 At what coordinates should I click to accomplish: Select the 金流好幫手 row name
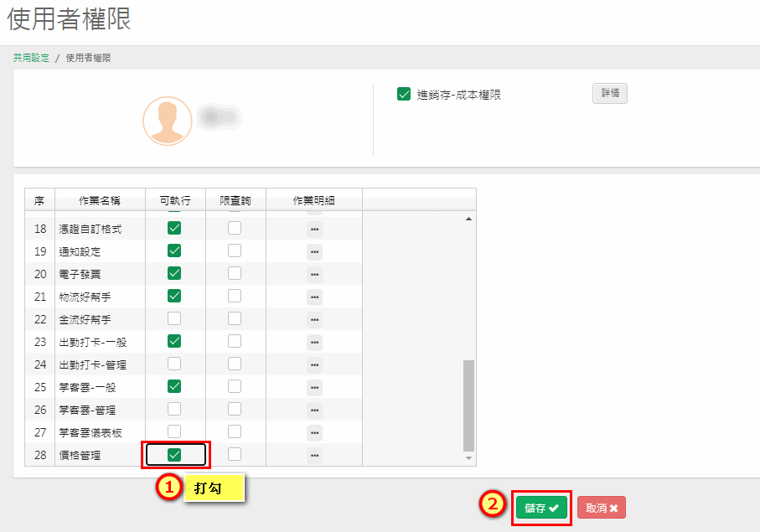tap(85, 320)
